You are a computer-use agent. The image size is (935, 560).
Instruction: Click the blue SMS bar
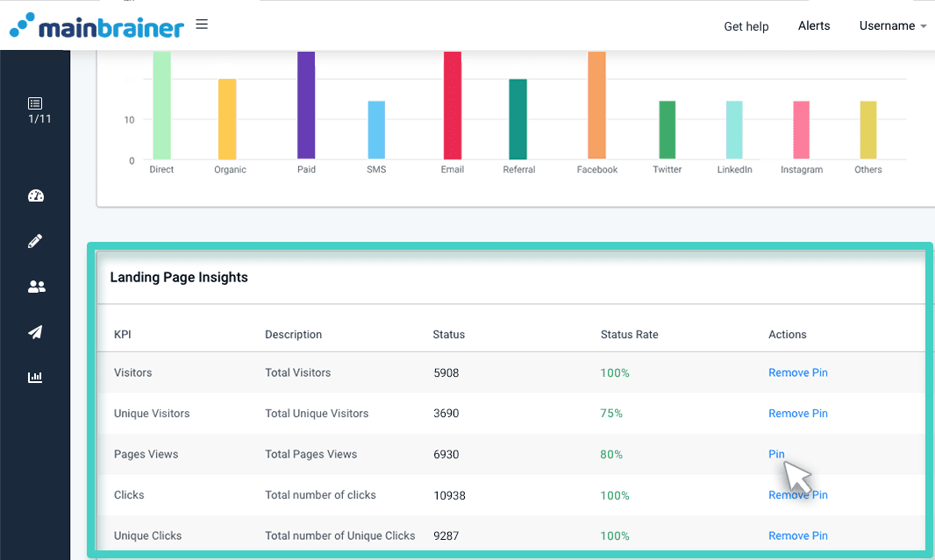pyautogui.click(x=376, y=130)
